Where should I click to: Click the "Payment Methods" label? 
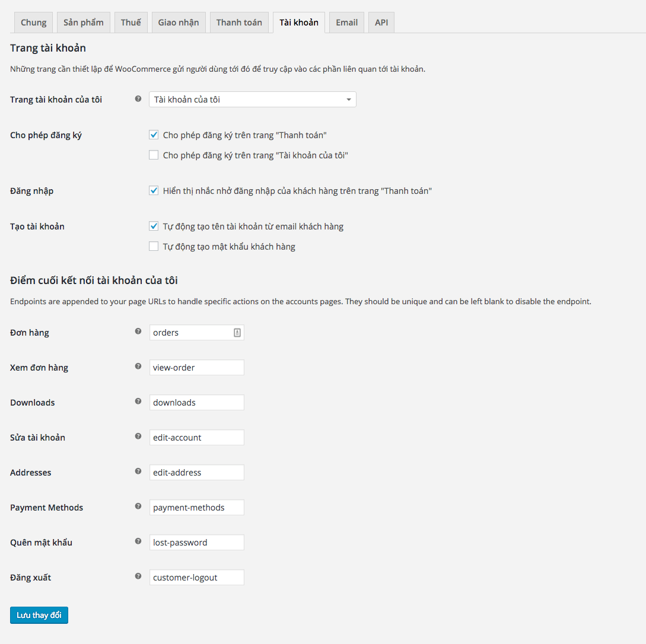(x=46, y=508)
